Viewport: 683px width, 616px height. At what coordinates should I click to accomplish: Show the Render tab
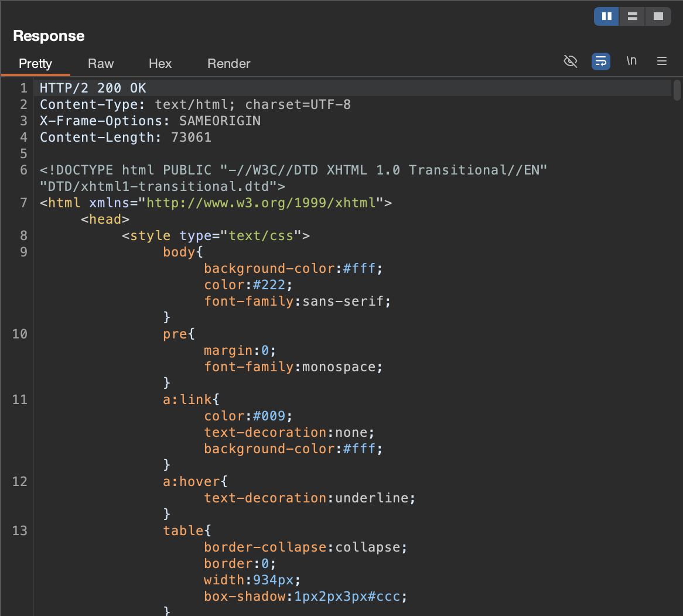tap(228, 63)
